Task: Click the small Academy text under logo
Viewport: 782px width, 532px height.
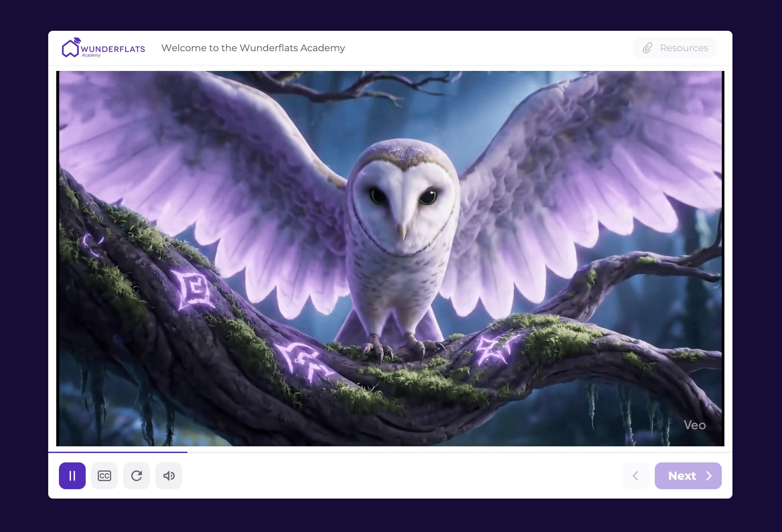Action: (x=91, y=55)
